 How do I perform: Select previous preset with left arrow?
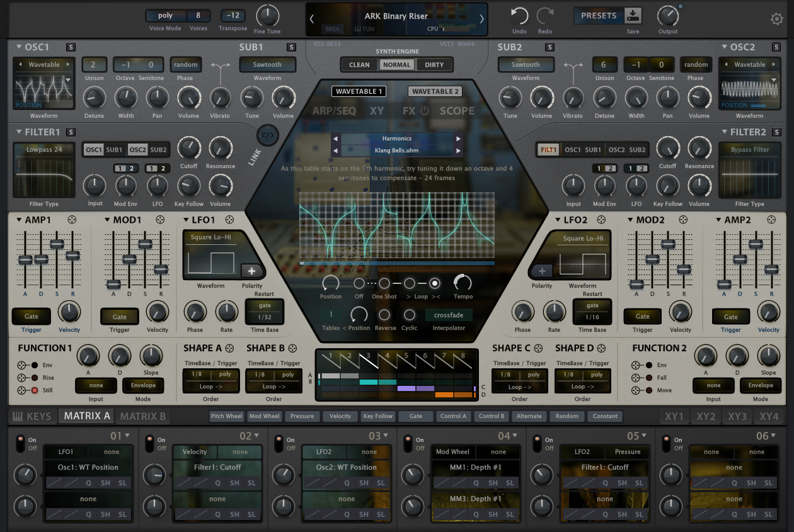click(311, 18)
